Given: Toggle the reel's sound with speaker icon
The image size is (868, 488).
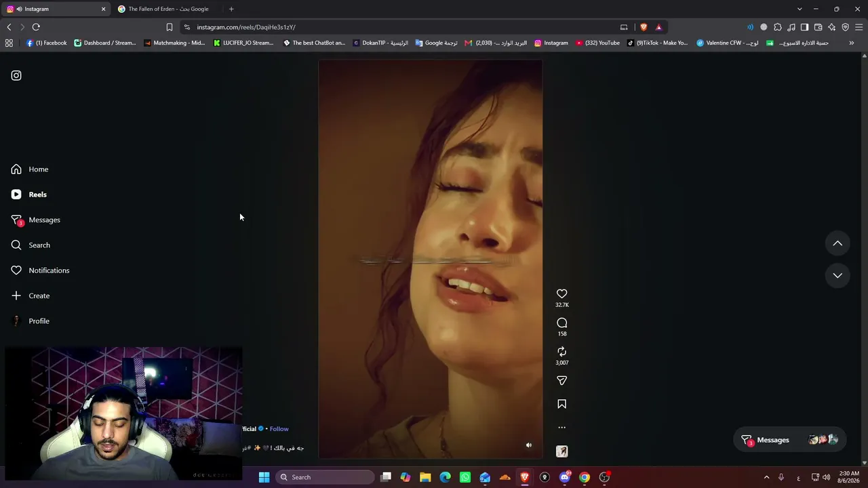Looking at the screenshot, I should (x=529, y=445).
